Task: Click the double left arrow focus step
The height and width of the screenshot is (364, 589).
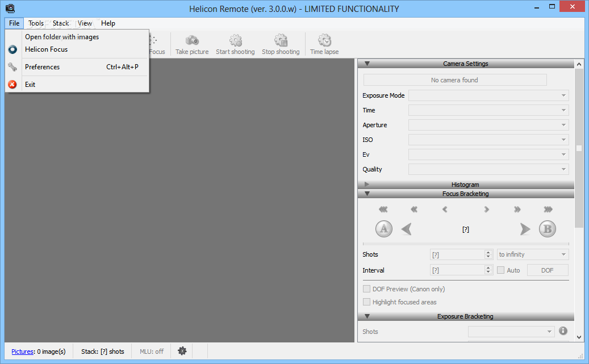Action: (414, 209)
